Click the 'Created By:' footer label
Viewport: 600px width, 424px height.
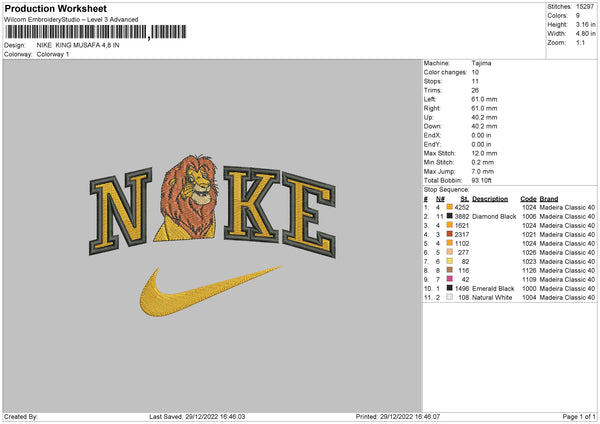click(x=21, y=416)
